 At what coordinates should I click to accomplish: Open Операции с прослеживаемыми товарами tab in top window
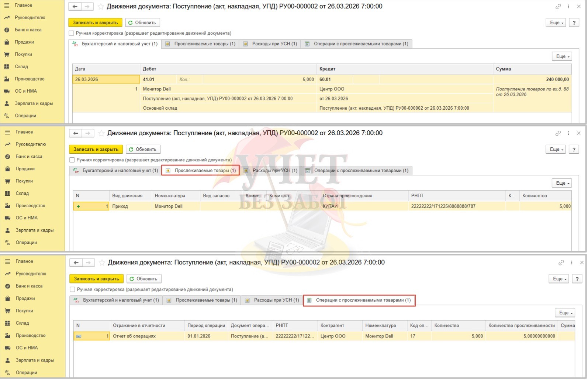pyautogui.click(x=357, y=44)
